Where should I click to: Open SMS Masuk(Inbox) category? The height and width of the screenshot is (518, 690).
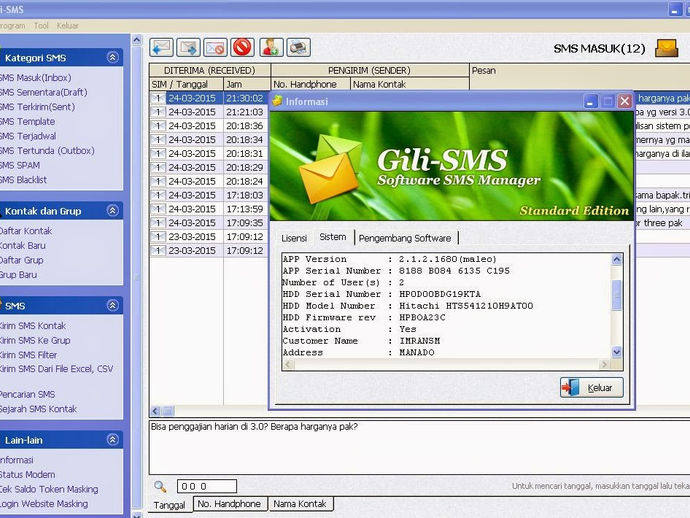tap(36, 78)
